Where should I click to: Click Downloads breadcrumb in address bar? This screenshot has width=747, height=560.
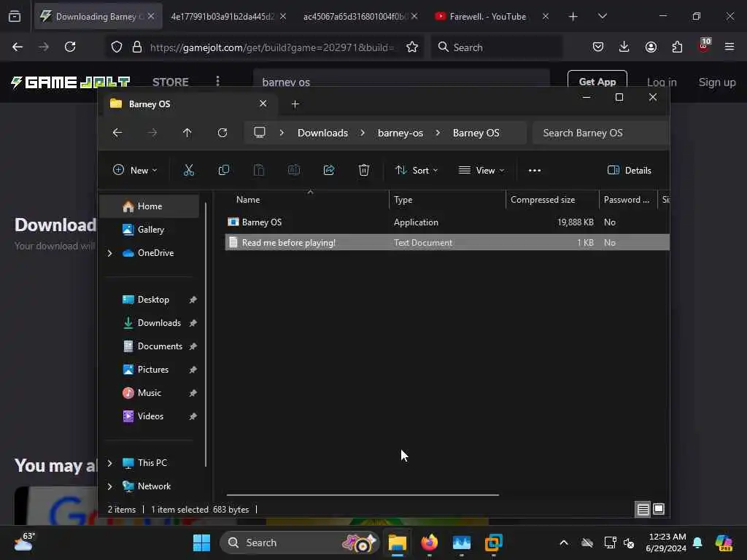(322, 133)
